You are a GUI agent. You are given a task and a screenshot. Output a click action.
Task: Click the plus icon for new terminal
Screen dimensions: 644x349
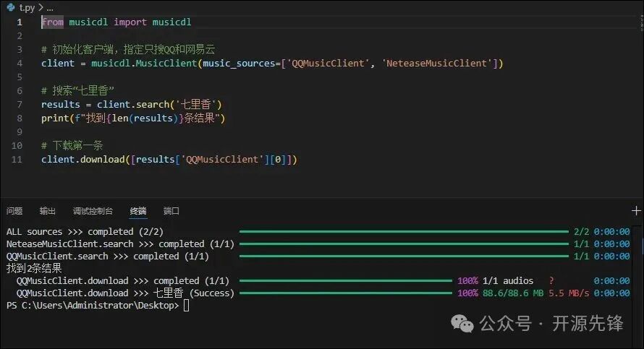pos(636,211)
